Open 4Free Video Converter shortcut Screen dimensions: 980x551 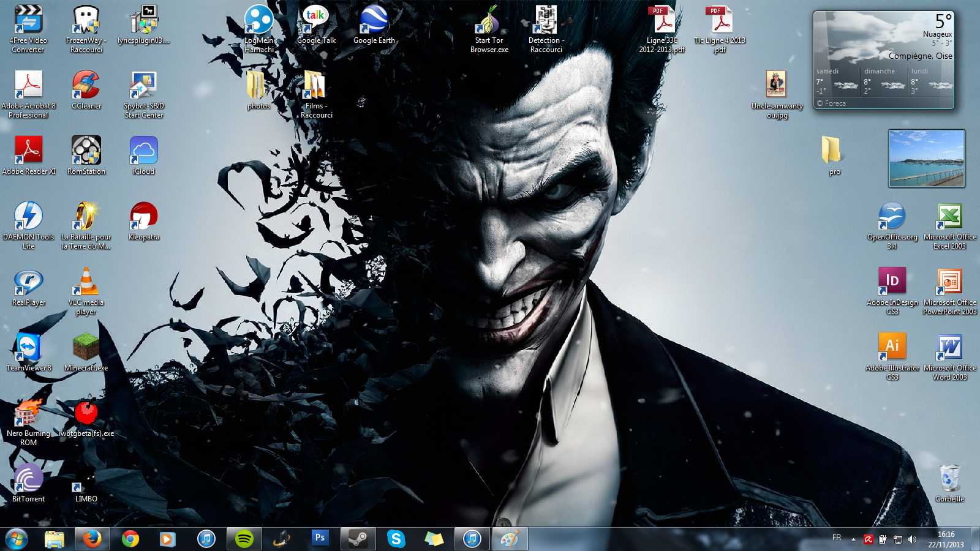28,29
